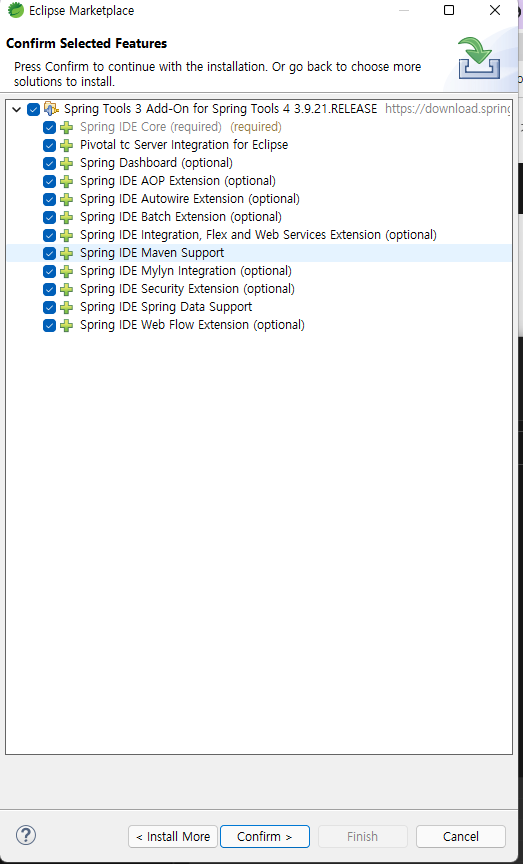This screenshot has height=864, width=523.
Task: Open help via the question mark icon
Action: [26, 835]
